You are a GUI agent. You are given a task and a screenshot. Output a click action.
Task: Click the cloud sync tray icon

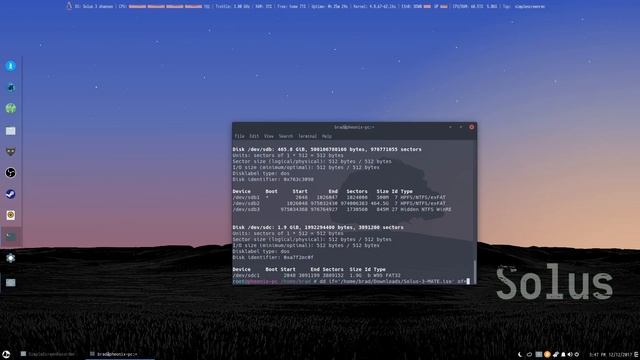pyautogui.click(x=529, y=354)
